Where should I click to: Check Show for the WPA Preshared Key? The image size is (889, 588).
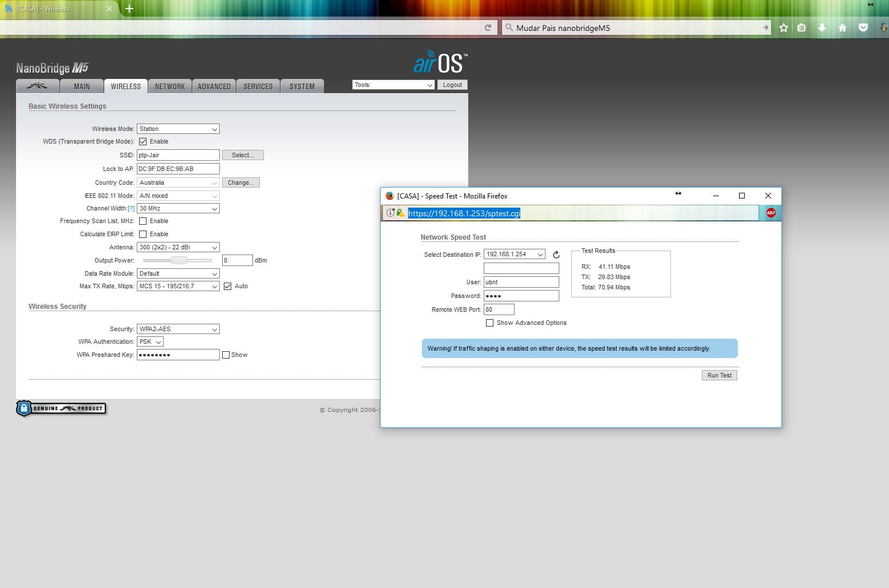coord(226,355)
